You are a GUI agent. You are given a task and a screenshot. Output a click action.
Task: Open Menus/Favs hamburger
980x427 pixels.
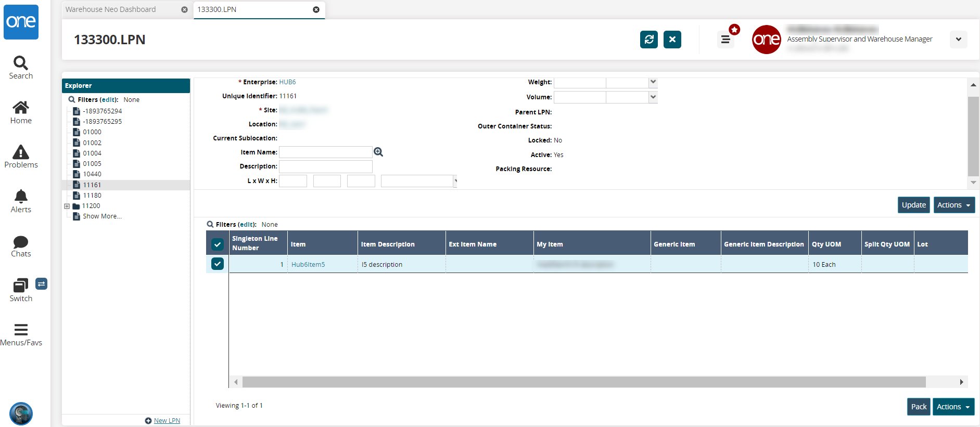click(21, 334)
